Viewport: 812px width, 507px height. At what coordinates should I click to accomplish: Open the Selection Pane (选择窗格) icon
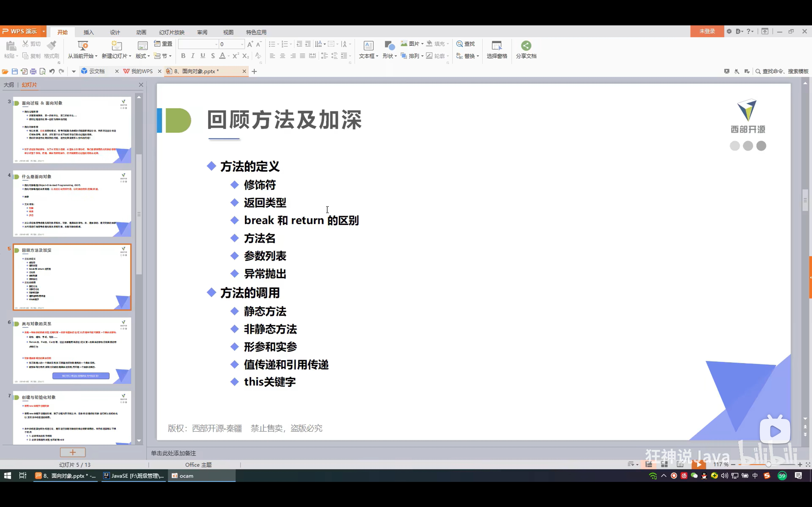[497, 46]
